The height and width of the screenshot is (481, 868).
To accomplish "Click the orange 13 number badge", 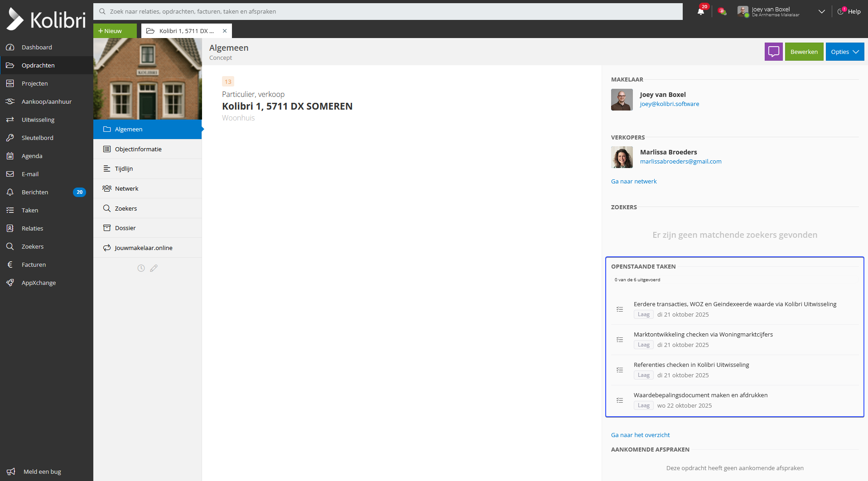I will click(228, 82).
